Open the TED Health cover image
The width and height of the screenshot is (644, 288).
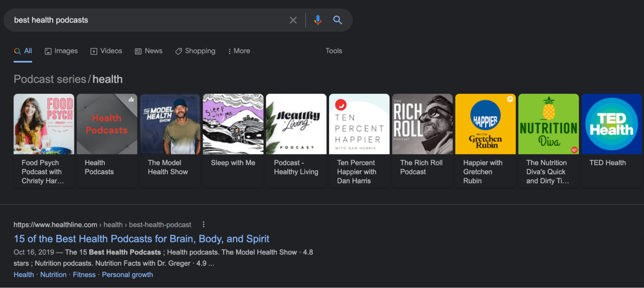click(x=612, y=124)
